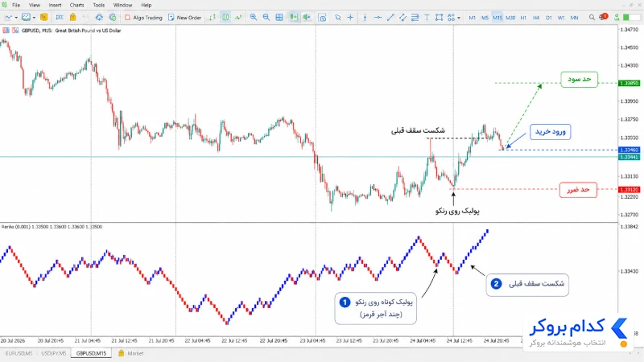Click the MetaTrader app icon in title bar
This screenshot has height=362, width=644.
tap(5, 5)
